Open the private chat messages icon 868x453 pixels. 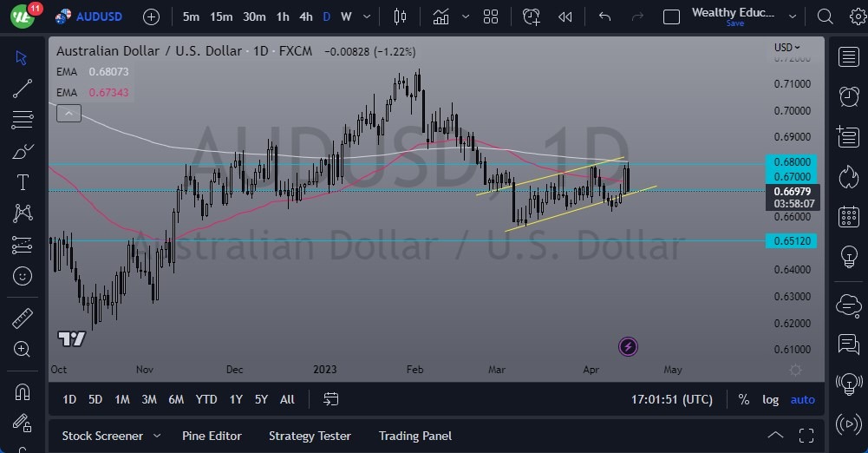pos(849,345)
